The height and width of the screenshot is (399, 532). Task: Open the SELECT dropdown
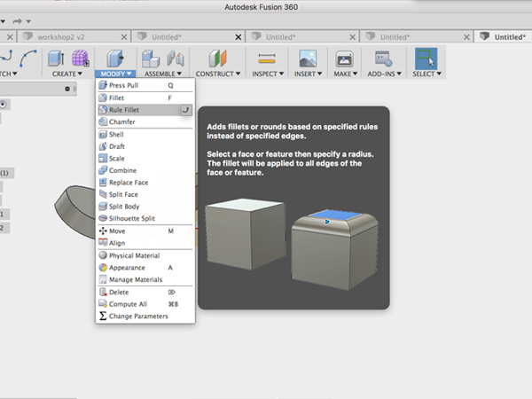pos(426,74)
